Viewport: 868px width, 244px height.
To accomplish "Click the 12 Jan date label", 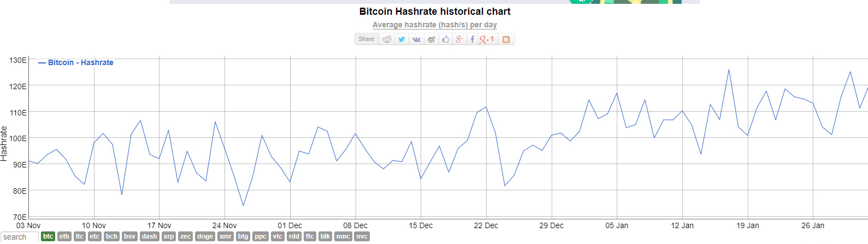I will 682,225.
